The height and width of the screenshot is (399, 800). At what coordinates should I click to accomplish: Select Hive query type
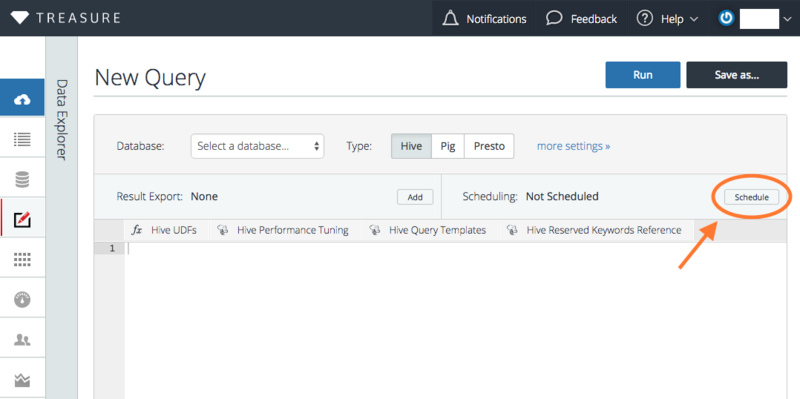[411, 146]
